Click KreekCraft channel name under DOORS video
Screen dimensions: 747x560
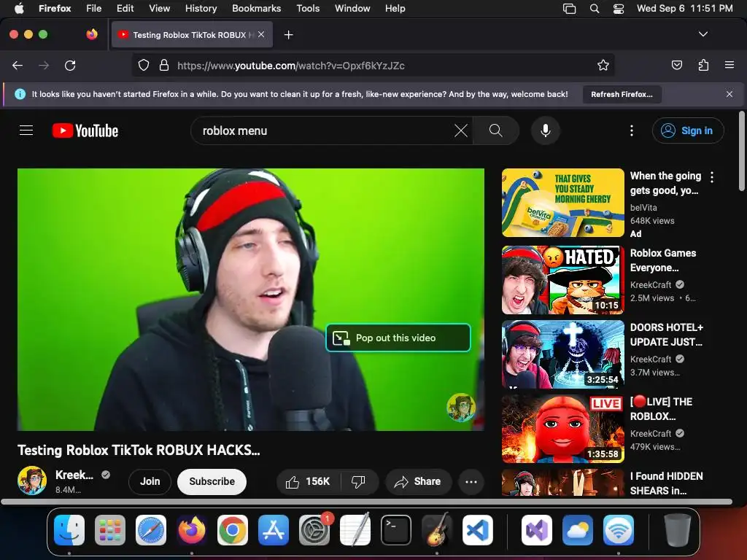(x=650, y=359)
